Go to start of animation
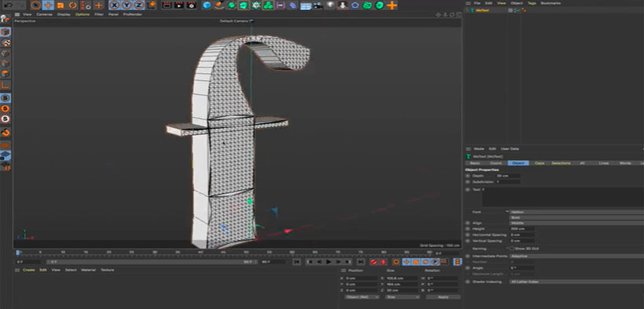644x309 pixels. 297,262
